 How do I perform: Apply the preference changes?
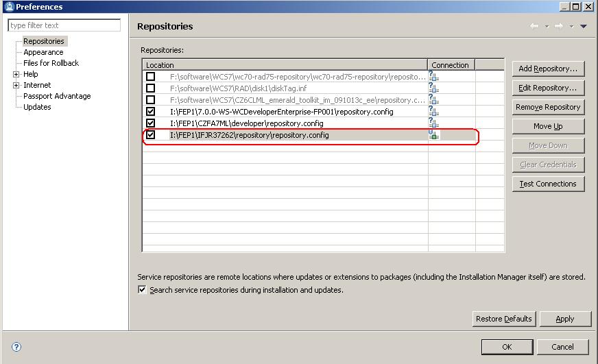[565, 319]
